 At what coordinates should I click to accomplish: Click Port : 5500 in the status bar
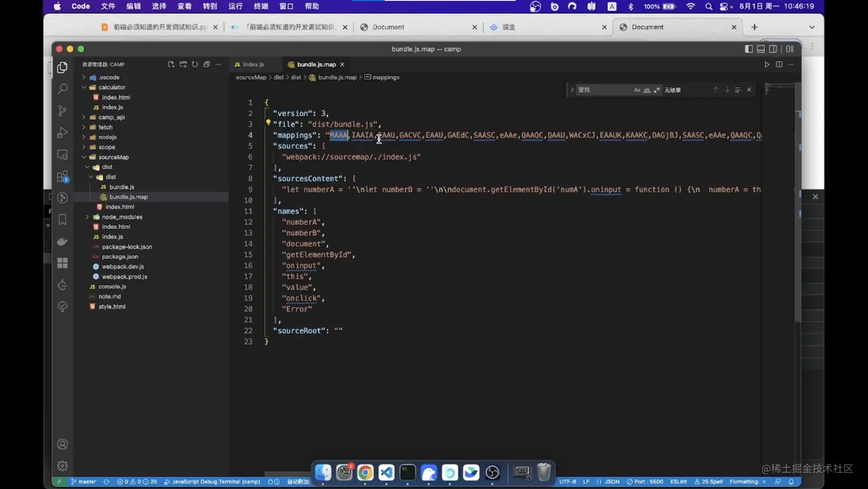tap(645, 482)
